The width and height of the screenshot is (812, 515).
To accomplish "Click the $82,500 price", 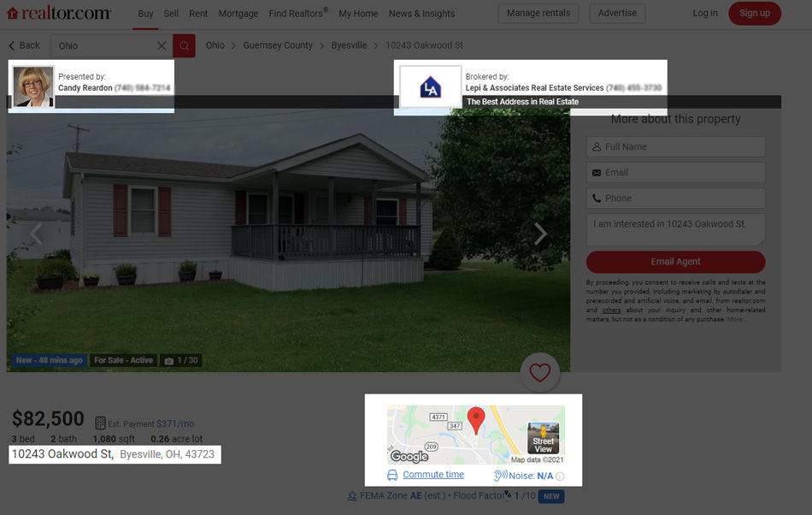I will [x=48, y=418].
